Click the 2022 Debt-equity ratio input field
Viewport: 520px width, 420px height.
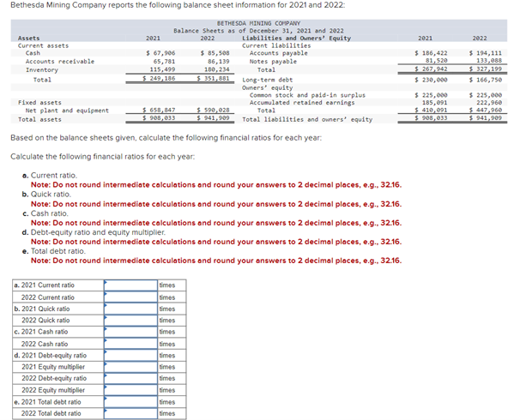[x=130, y=379]
